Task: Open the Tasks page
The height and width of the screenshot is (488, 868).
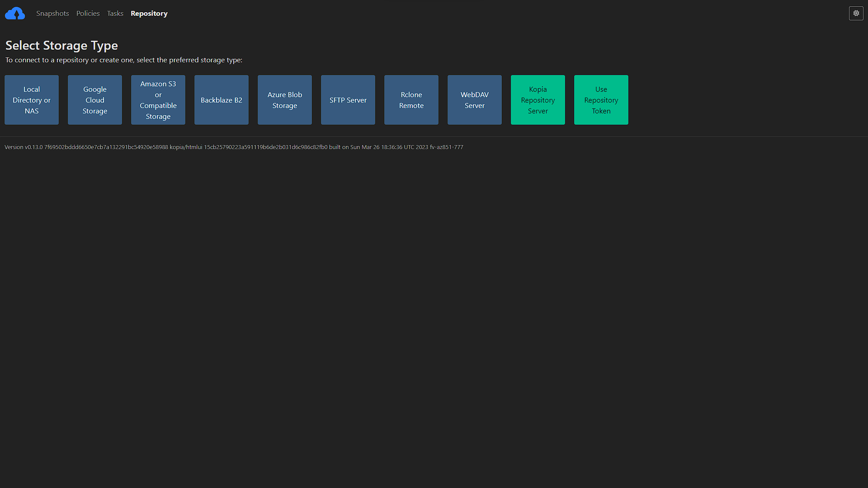Action: pos(115,13)
